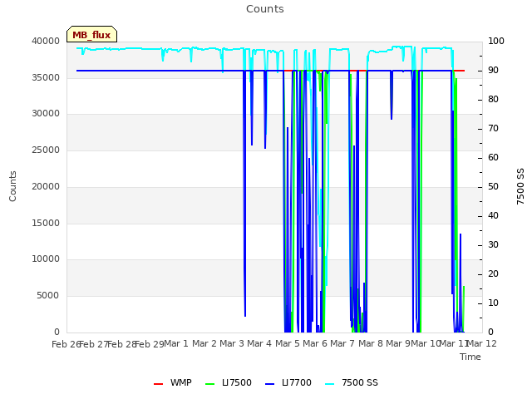Click the Feb 29 date tick label
Screen dimensions: 532x399
tap(150, 344)
